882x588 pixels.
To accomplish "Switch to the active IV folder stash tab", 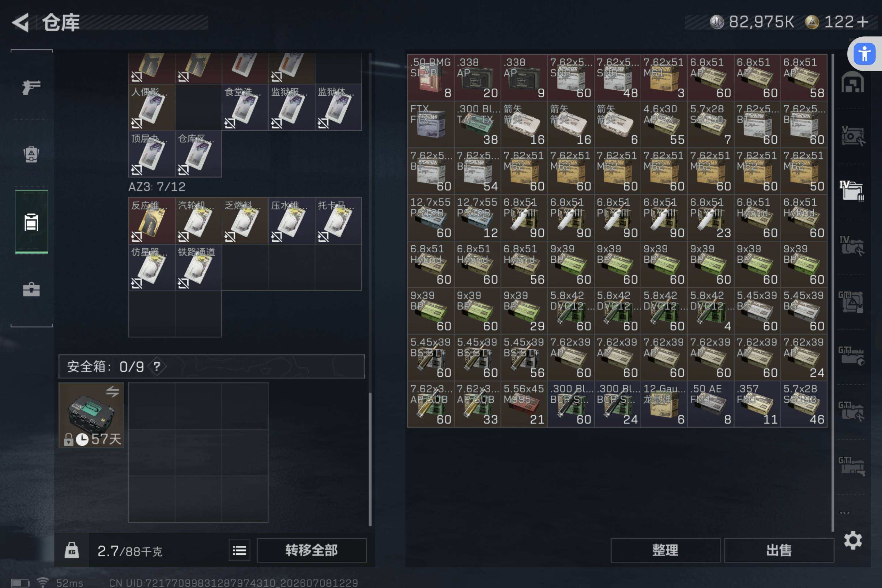I will point(851,191).
